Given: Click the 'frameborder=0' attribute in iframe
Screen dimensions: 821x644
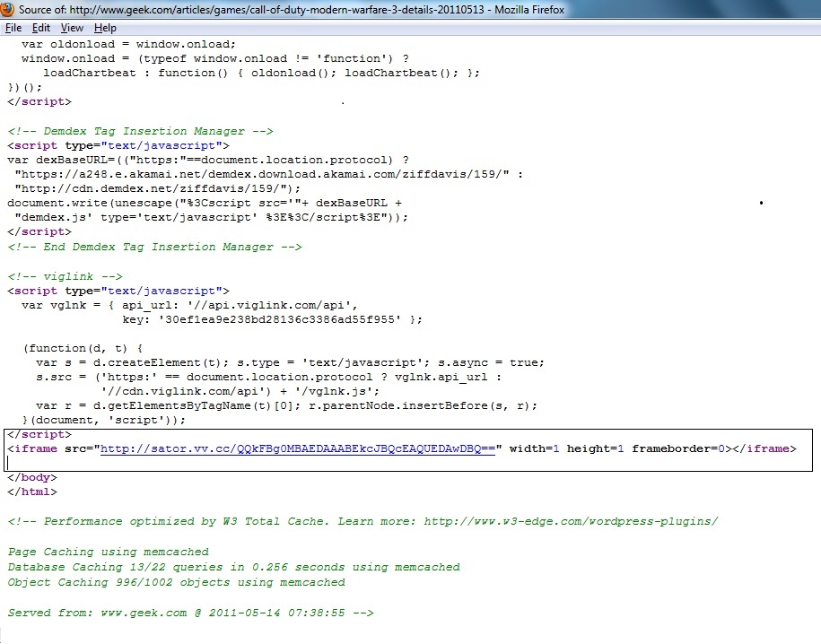Looking at the screenshot, I should coord(678,448).
